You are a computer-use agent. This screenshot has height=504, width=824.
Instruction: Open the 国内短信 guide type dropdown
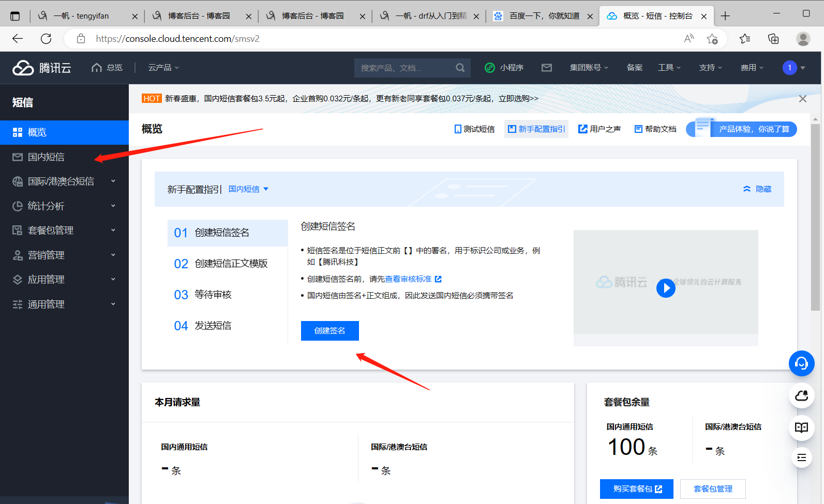tap(249, 189)
